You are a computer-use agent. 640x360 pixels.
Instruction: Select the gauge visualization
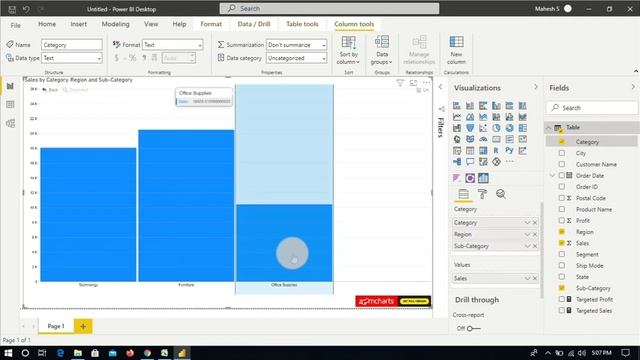[x=483, y=139]
